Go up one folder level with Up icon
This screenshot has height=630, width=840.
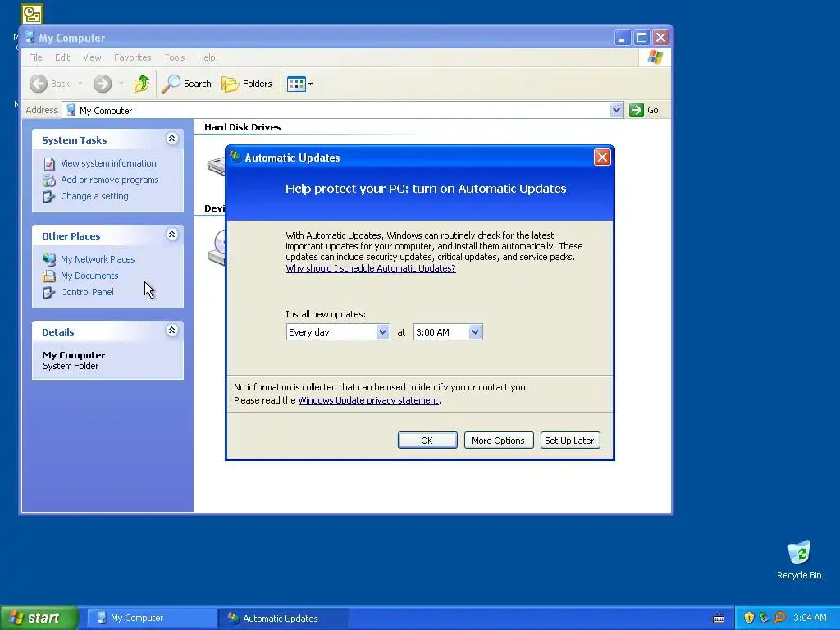tap(142, 84)
